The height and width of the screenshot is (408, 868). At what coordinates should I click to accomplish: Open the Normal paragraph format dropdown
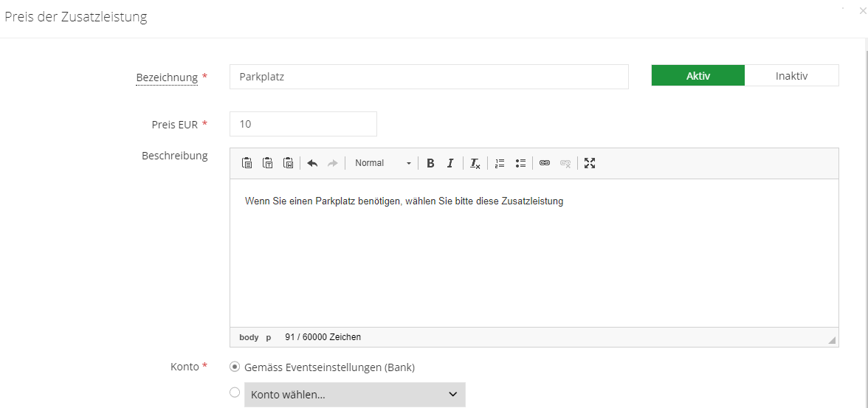382,163
